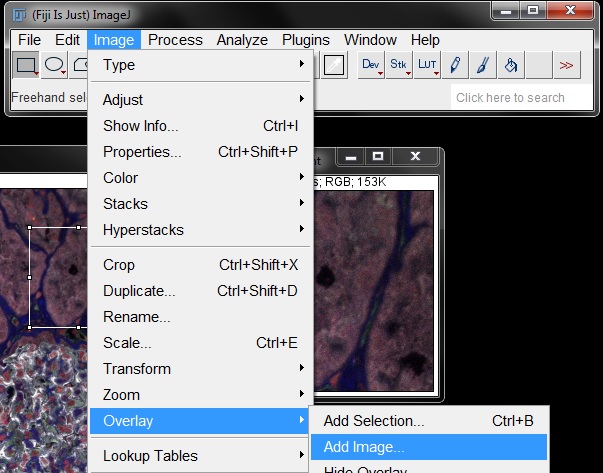Expand the Lookup Tables submenu
603x473 pixels.
pos(201,456)
